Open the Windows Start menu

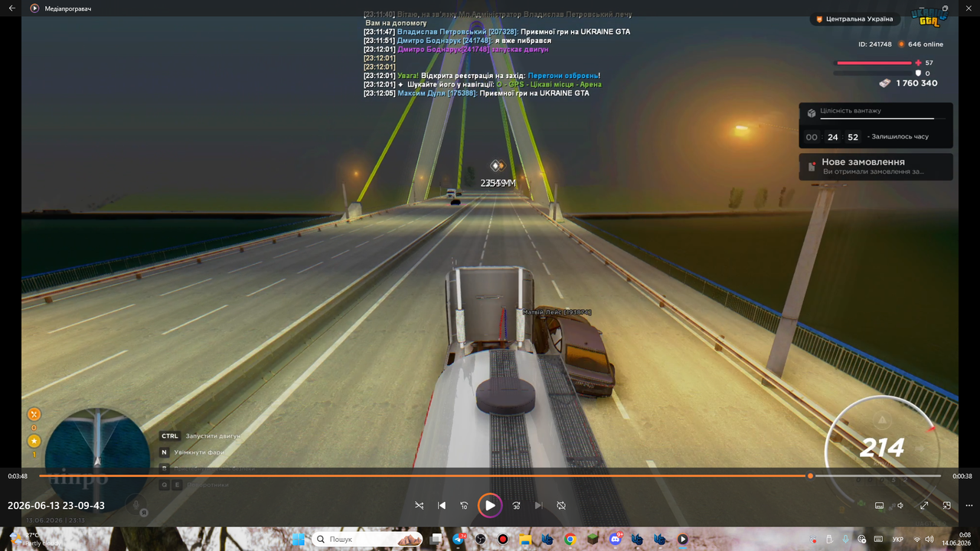[x=298, y=539]
